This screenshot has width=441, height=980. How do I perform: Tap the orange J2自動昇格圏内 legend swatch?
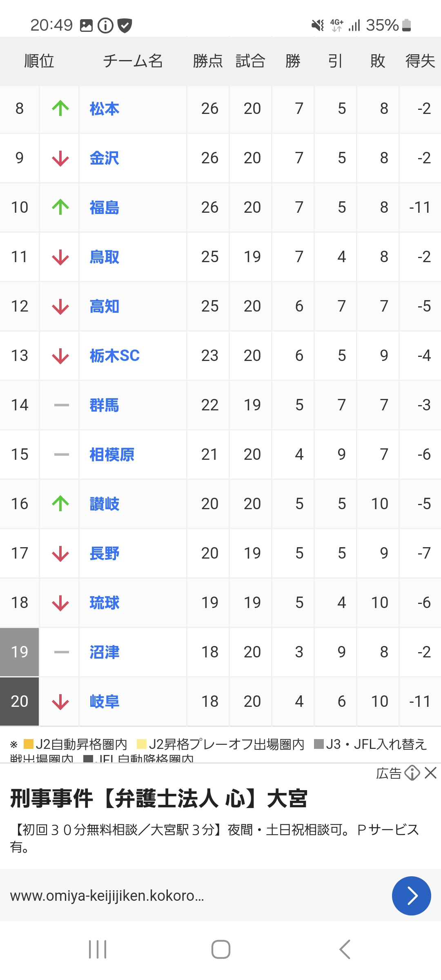[28, 744]
